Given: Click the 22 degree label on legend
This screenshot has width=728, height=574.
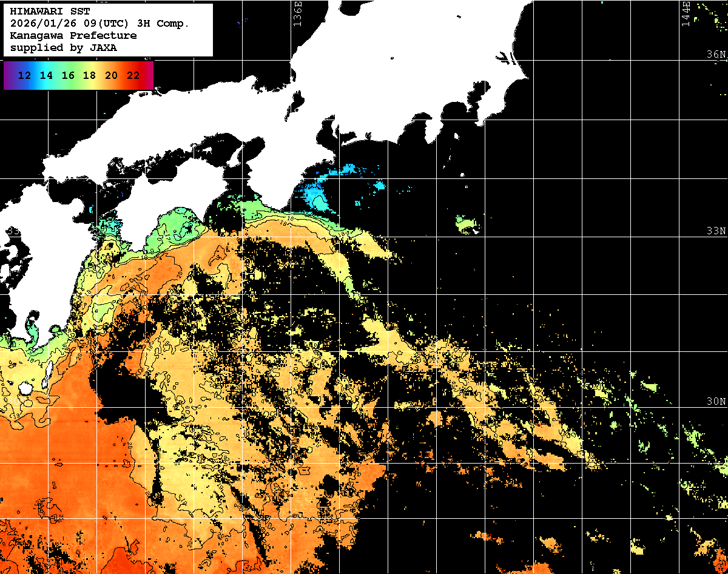Looking at the screenshot, I should pos(133,76).
